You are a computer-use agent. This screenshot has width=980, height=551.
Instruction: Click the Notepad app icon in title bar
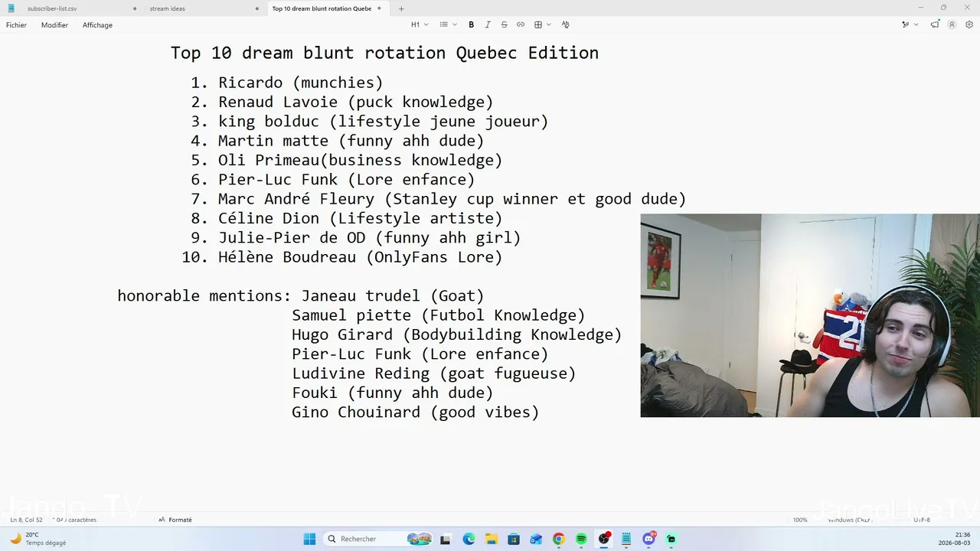point(11,8)
